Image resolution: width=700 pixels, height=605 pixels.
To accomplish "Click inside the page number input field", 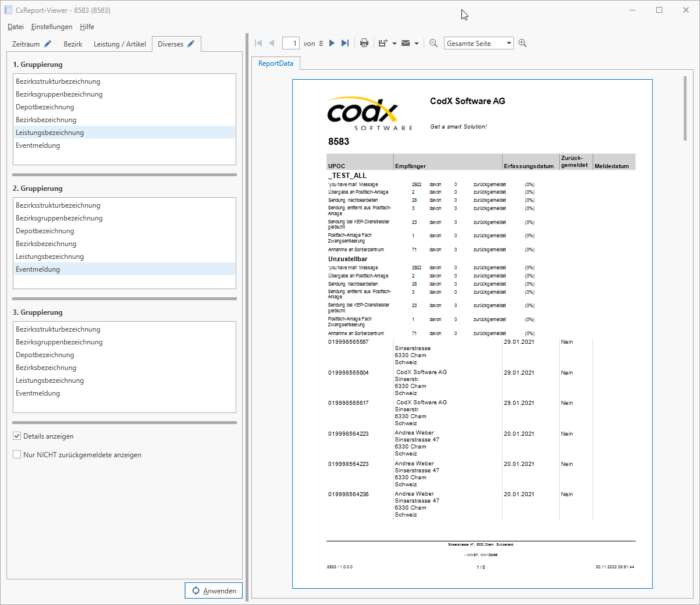I will click(x=291, y=42).
